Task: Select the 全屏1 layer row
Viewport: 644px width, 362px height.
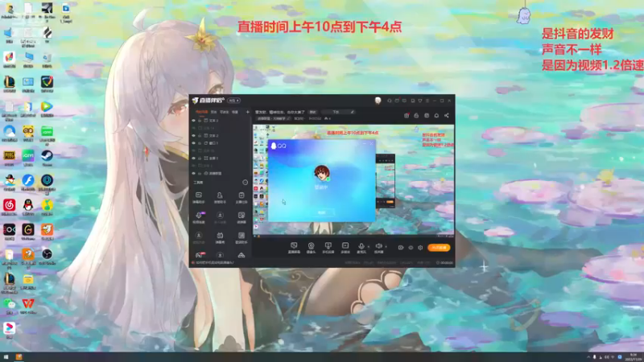Action: pyautogui.click(x=221, y=158)
